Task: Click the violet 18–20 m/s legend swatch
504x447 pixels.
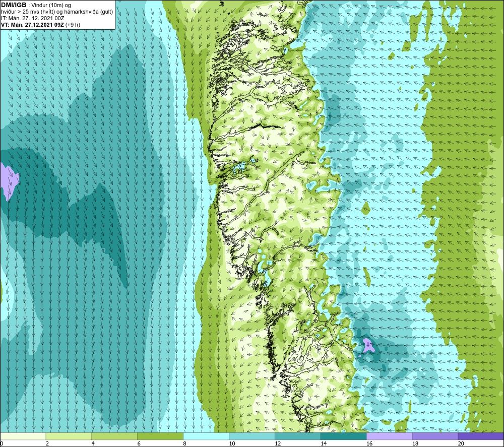Action: coord(435,436)
